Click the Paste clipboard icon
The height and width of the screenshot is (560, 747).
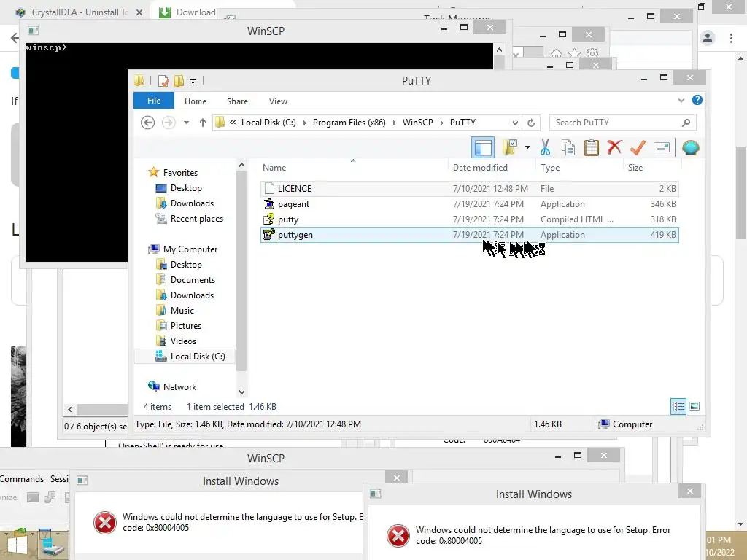coord(591,147)
